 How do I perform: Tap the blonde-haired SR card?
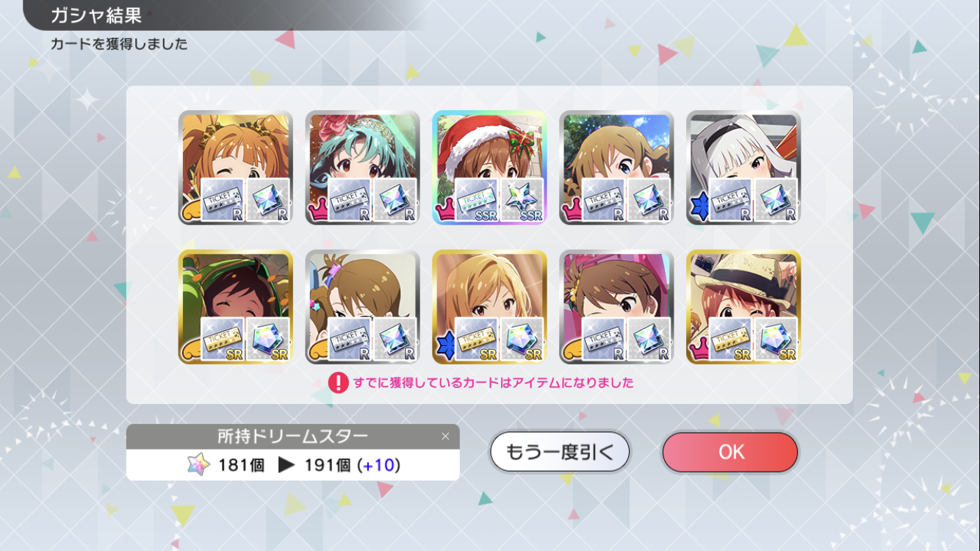pyautogui.click(x=489, y=307)
